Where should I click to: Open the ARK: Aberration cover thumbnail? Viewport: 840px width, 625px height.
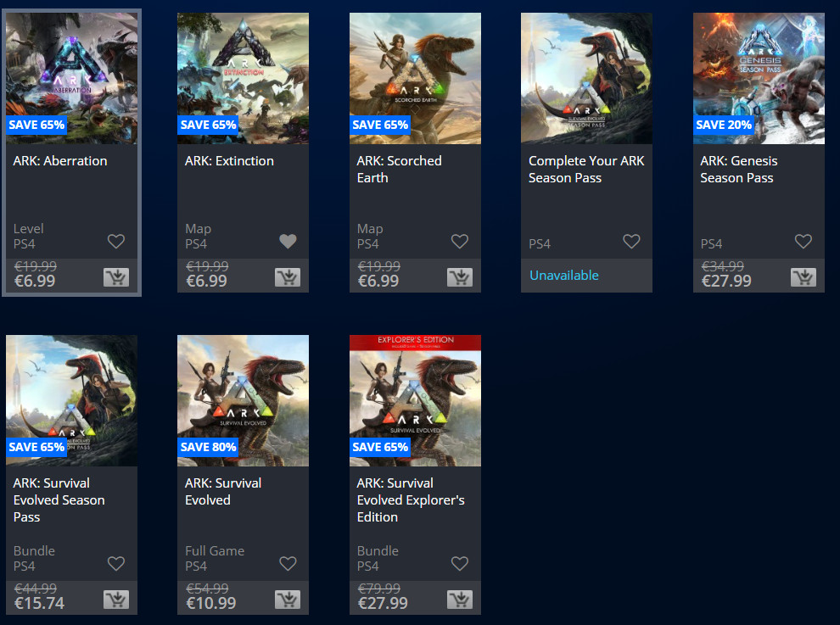[72, 78]
